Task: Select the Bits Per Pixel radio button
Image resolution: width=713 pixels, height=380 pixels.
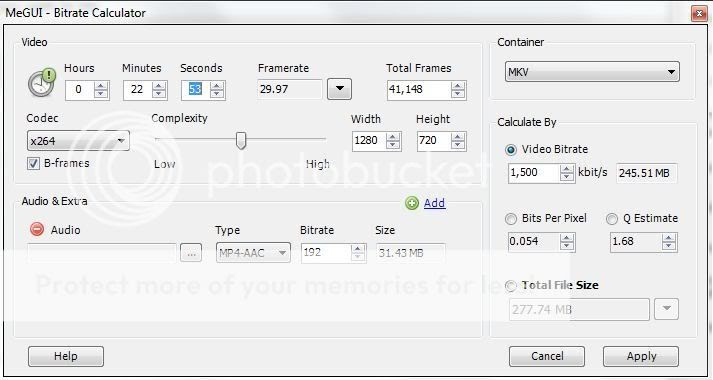Action: (x=511, y=219)
